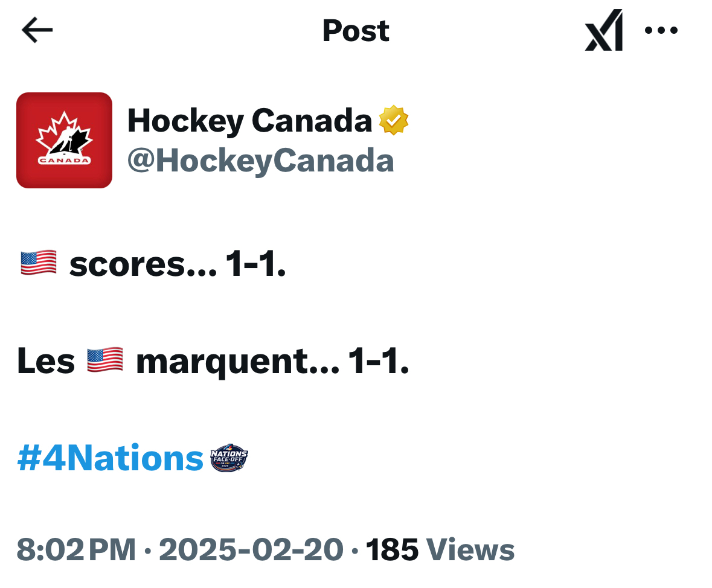Click the 2025-02-20 post date
The width and height of the screenshot is (712, 588).
pos(251,550)
